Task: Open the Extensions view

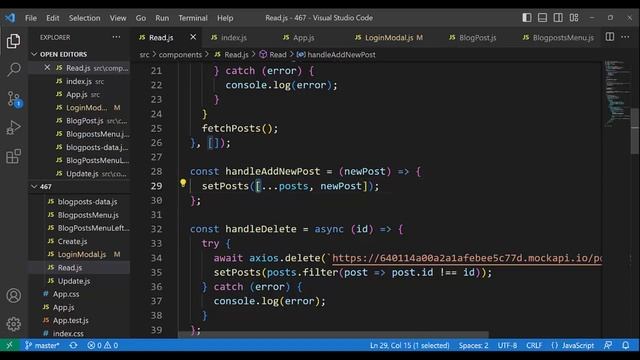Action: pyautogui.click(x=13, y=156)
